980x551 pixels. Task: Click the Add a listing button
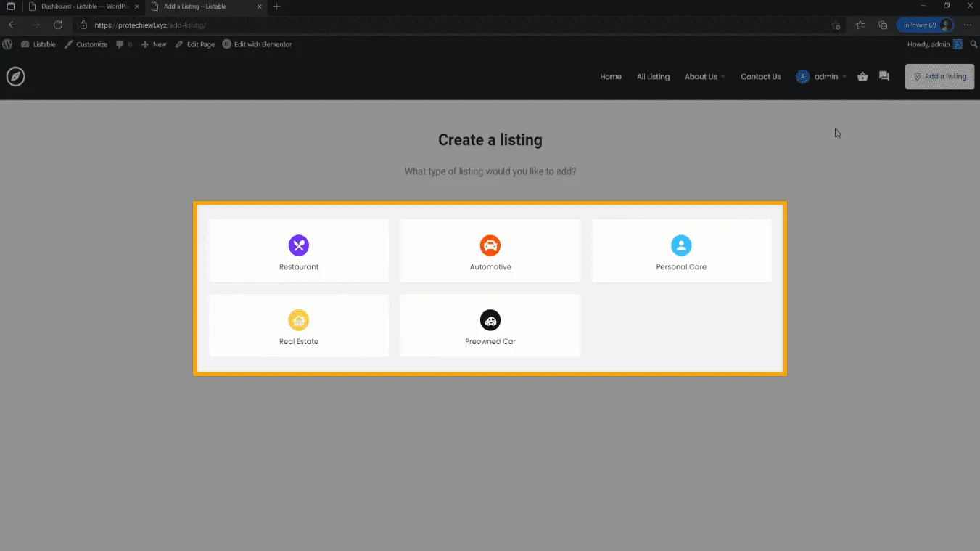point(939,77)
